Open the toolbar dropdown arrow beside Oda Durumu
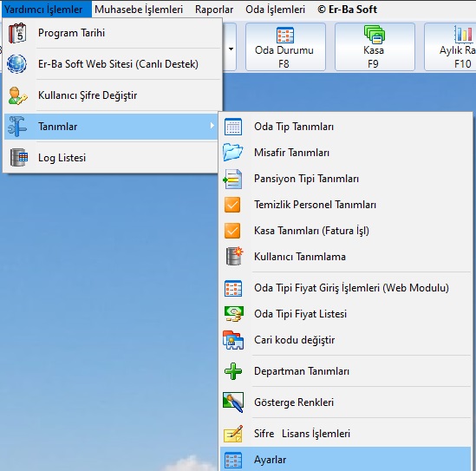The height and width of the screenshot is (471, 476). tap(231, 49)
